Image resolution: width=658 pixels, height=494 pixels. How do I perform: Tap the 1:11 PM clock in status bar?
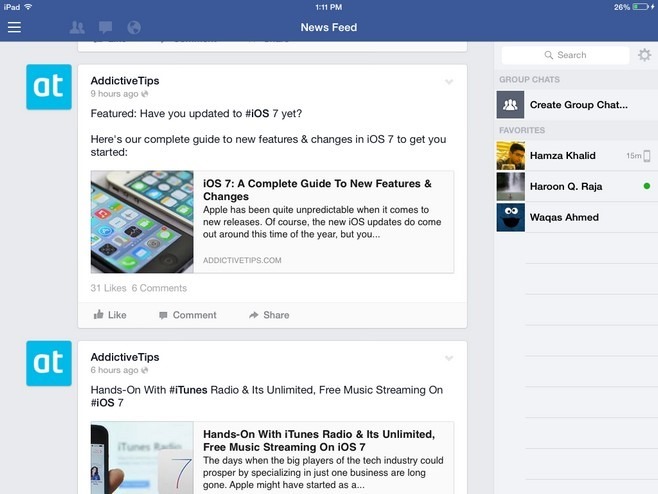[329, 7]
